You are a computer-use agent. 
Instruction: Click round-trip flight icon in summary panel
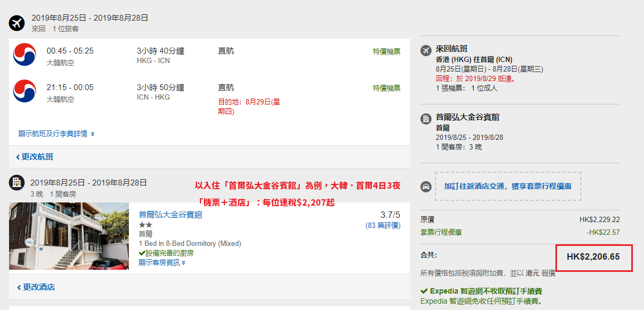click(425, 50)
